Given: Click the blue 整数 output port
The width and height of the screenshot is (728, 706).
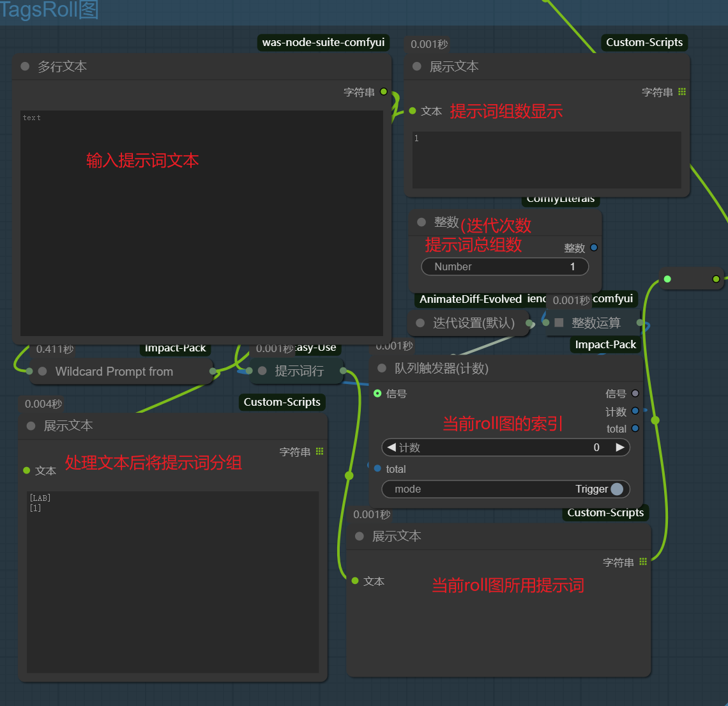Looking at the screenshot, I should 594,248.
